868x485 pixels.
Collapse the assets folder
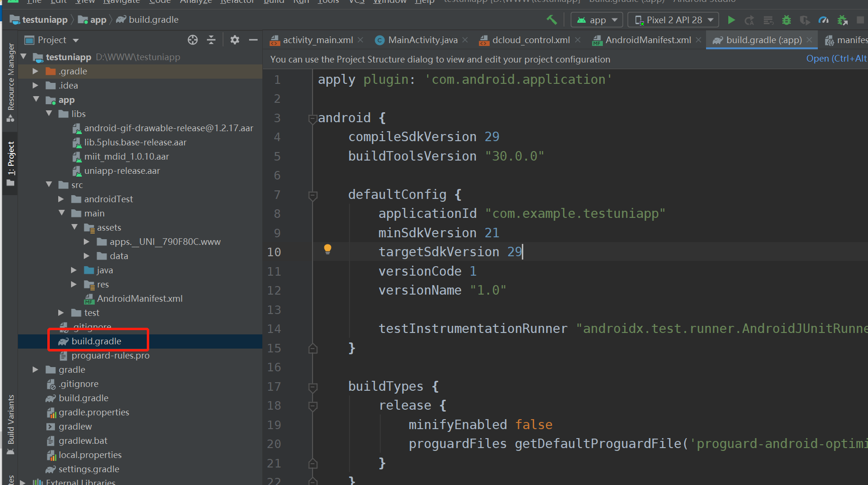[x=74, y=227]
